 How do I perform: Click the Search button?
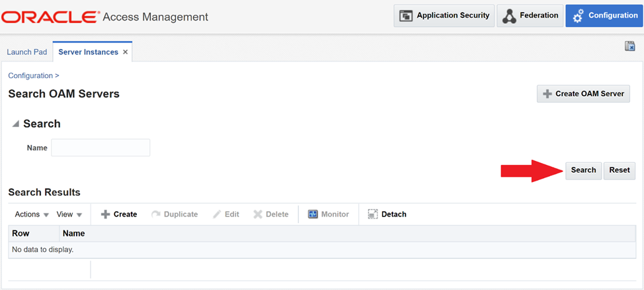point(583,170)
